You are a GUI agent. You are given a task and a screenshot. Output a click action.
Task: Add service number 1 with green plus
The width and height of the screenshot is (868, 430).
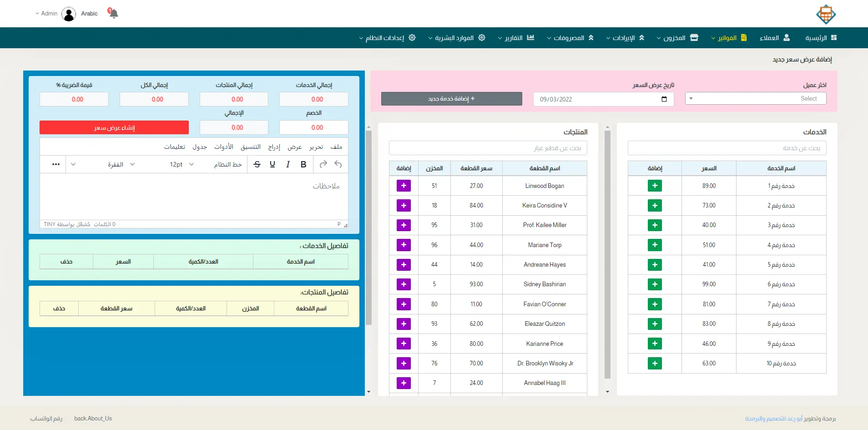point(655,186)
